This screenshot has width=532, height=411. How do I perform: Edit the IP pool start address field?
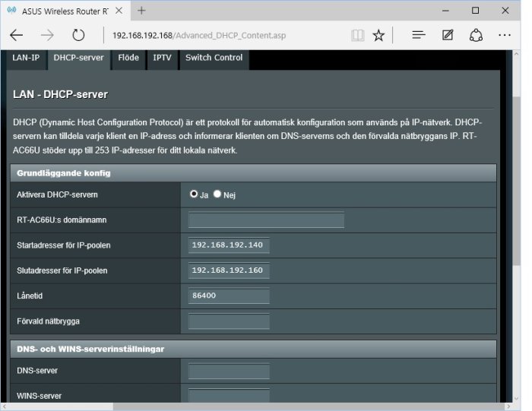(x=229, y=245)
